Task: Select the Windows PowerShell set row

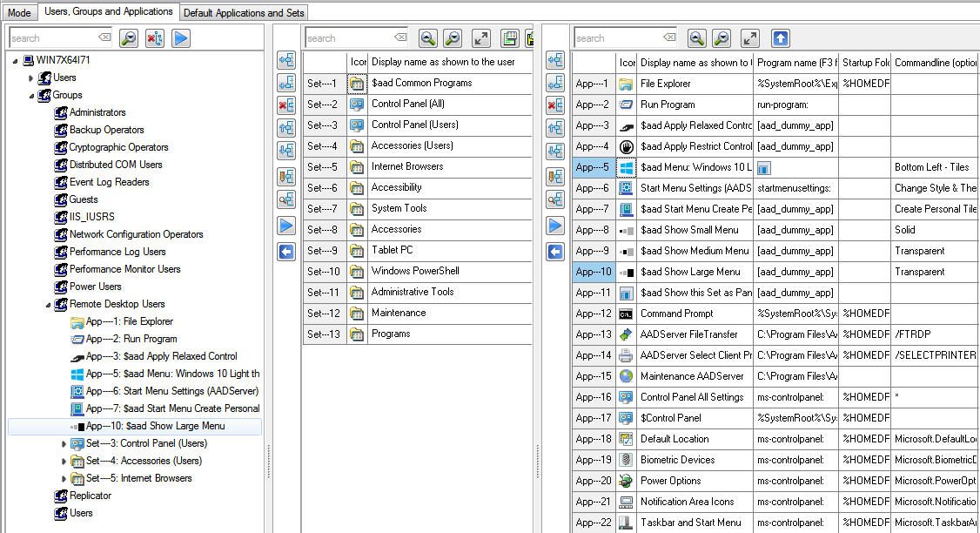Action: (415, 271)
